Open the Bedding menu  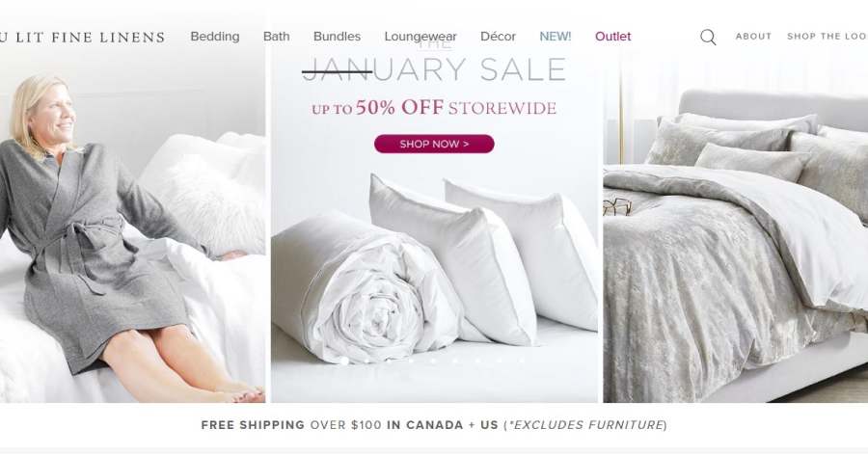pos(215,37)
